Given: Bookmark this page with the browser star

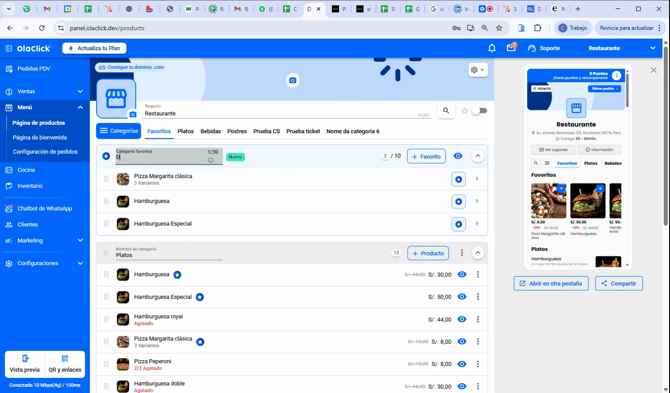Looking at the screenshot, I should point(499,28).
